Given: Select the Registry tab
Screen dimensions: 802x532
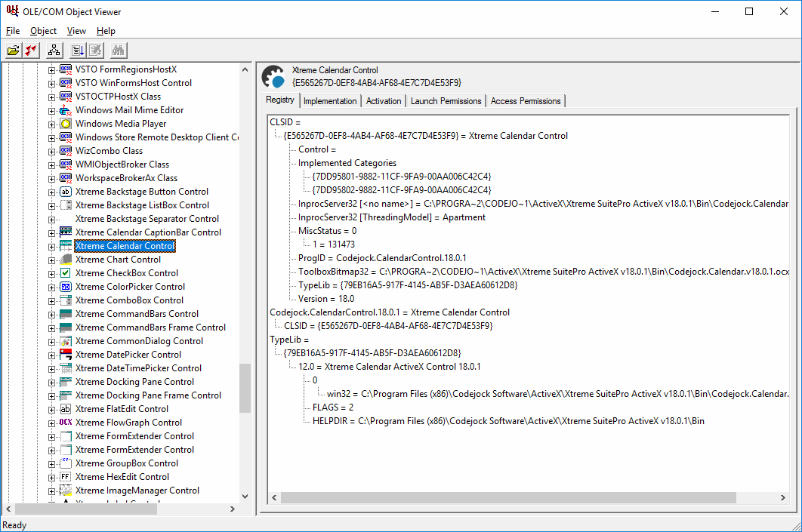Looking at the screenshot, I should [279, 100].
